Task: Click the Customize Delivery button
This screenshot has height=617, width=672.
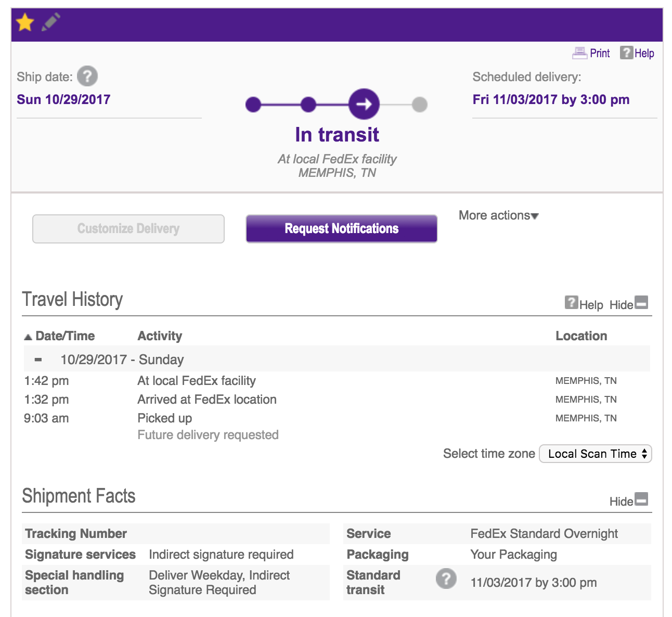Action: [128, 228]
